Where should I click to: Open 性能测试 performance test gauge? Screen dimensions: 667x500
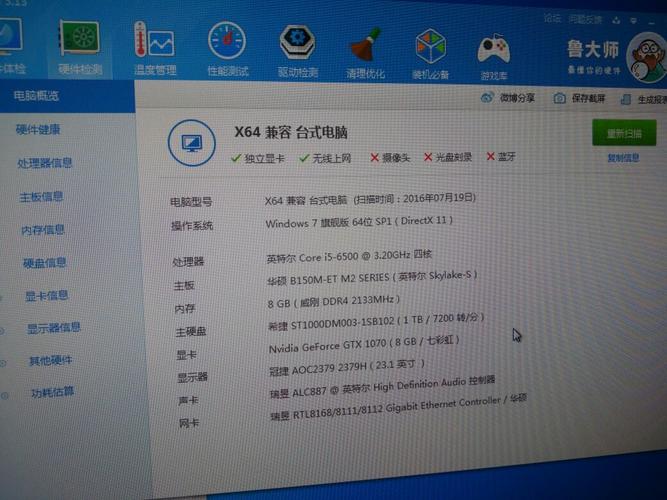click(228, 49)
